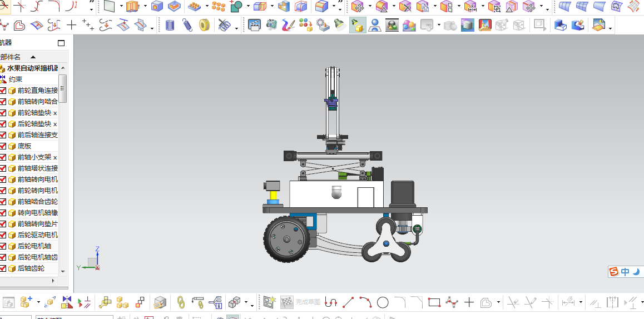Toggle checkbox for 后轴齿轮
The height and width of the screenshot is (319, 644).
point(3,268)
